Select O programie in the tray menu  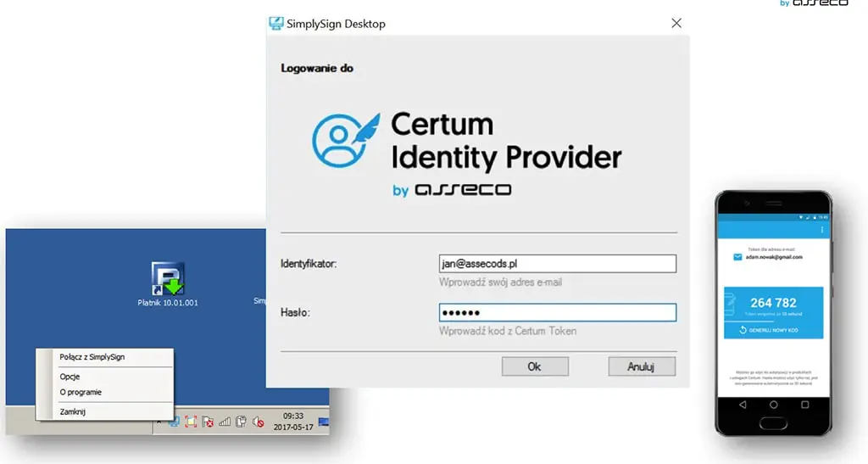tap(81, 392)
